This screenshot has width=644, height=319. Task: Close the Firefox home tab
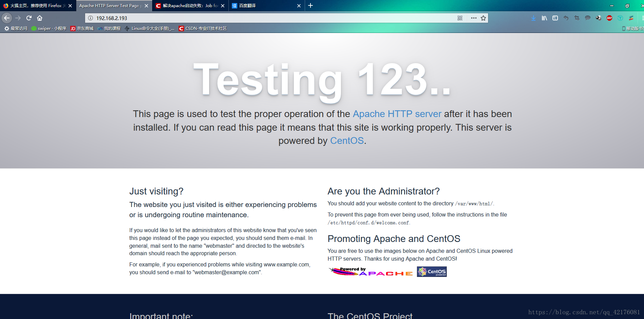click(x=70, y=6)
